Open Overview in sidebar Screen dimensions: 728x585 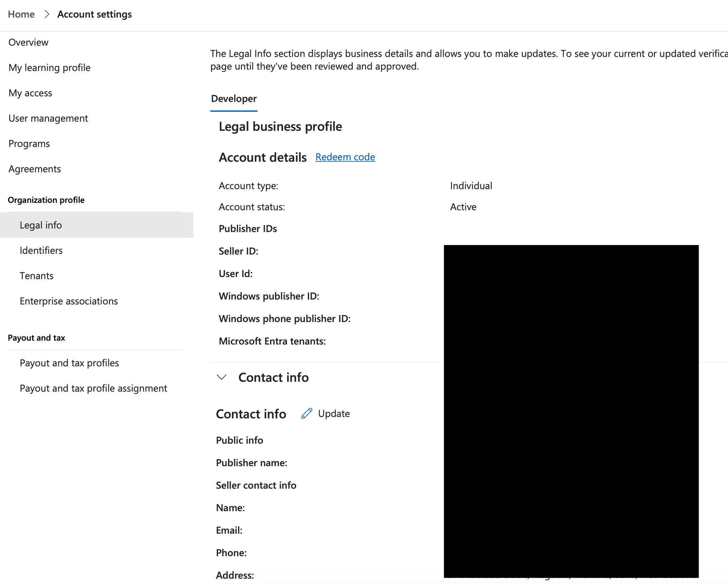pos(28,43)
